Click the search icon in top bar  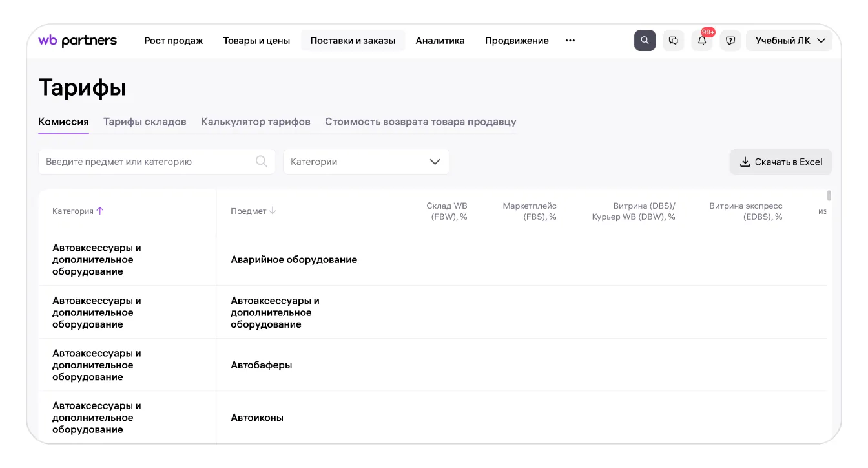click(x=645, y=41)
